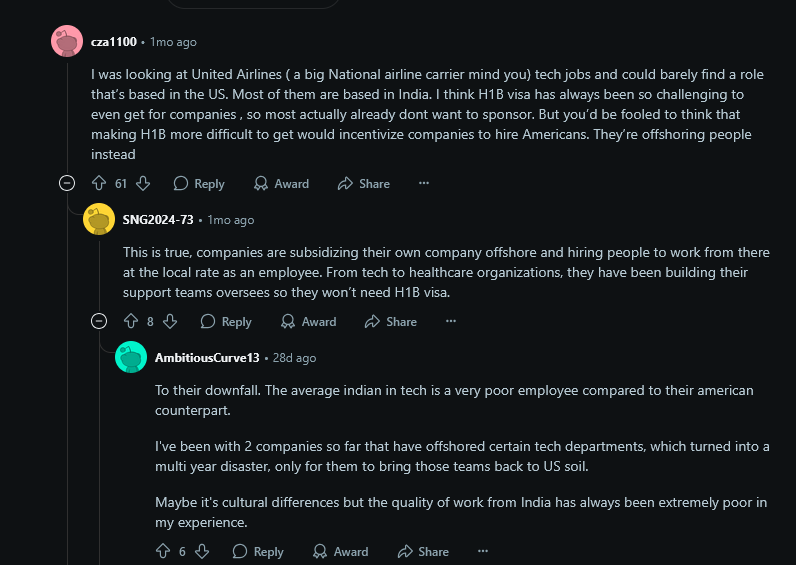796x565 pixels.
Task: Upvote AmbitiousCurve13's comment
Action: click(163, 551)
